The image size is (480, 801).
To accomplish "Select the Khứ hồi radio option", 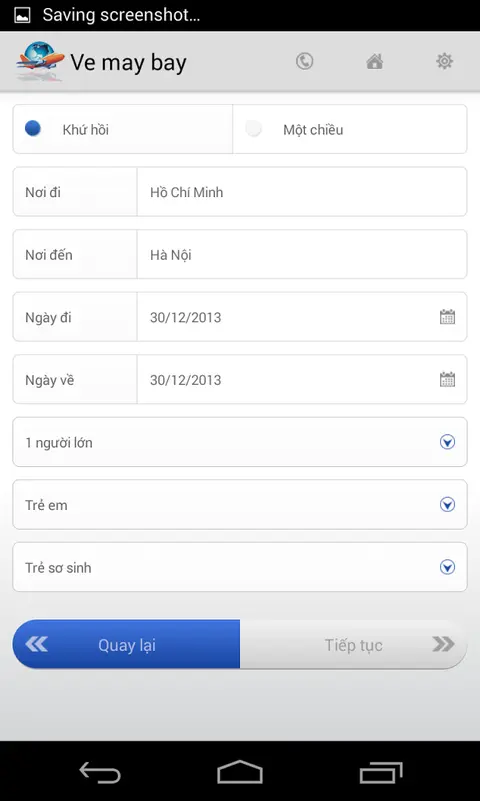I will pyautogui.click(x=123, y=129).
